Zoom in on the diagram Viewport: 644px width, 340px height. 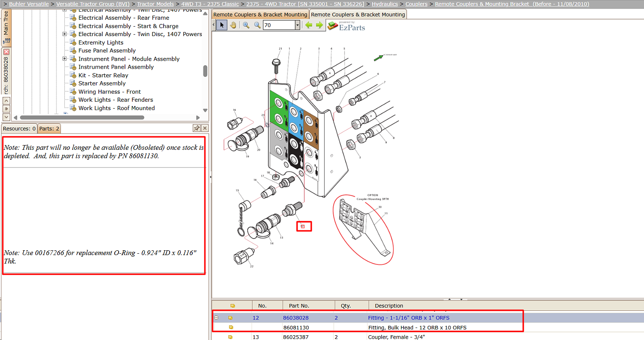pyautogui.click(x=246, y=25)
